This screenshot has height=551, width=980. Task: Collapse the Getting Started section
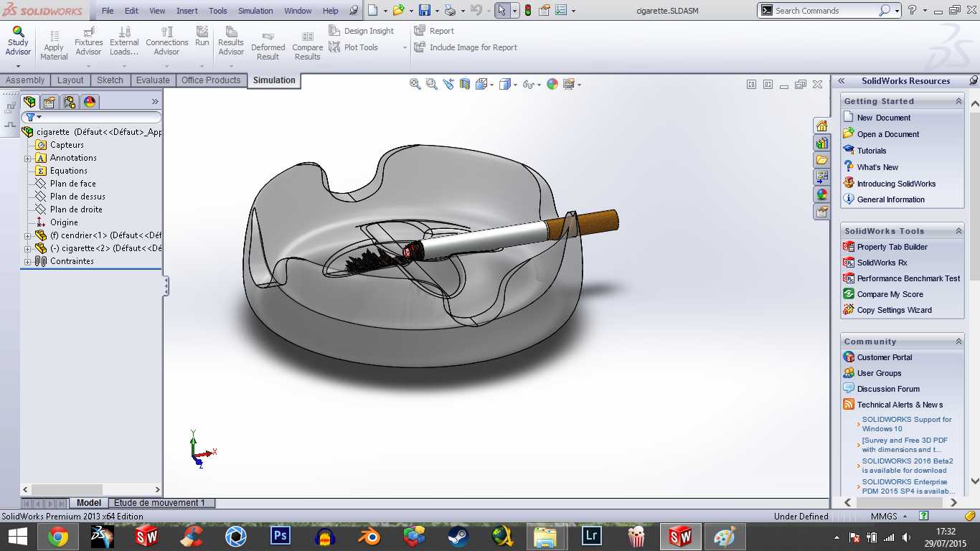click(x=958, y=101)
